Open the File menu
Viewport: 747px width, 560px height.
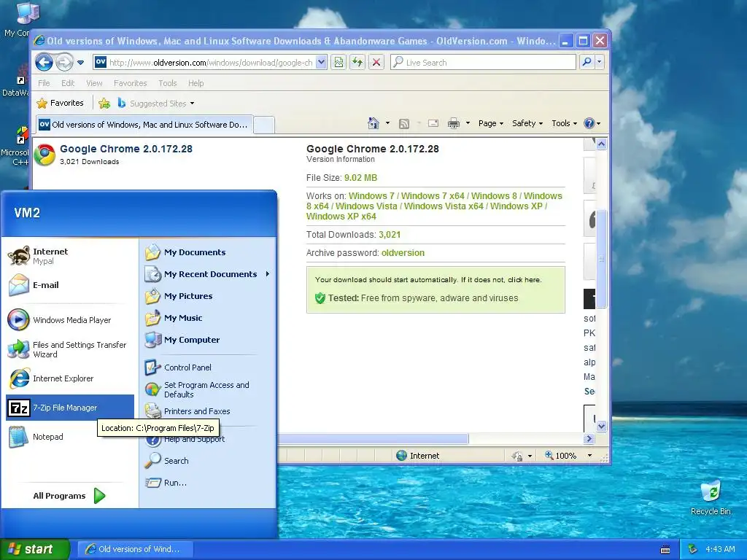click(44, 83)
